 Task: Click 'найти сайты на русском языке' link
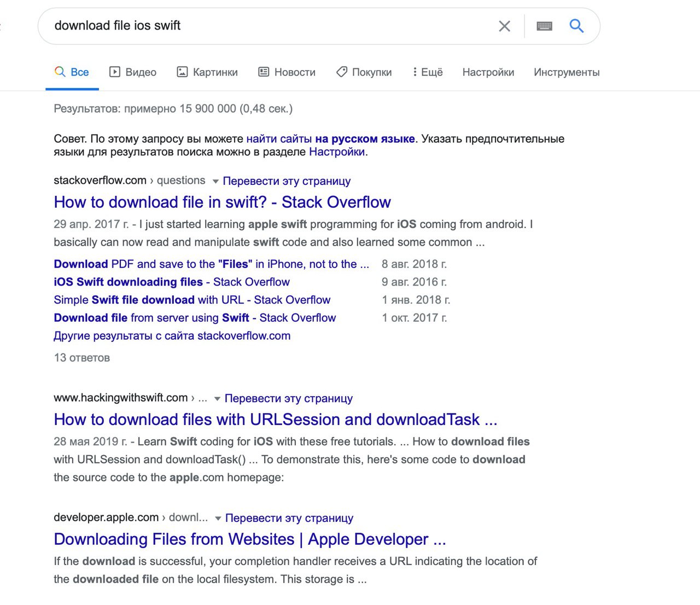[x=330, y=139]
